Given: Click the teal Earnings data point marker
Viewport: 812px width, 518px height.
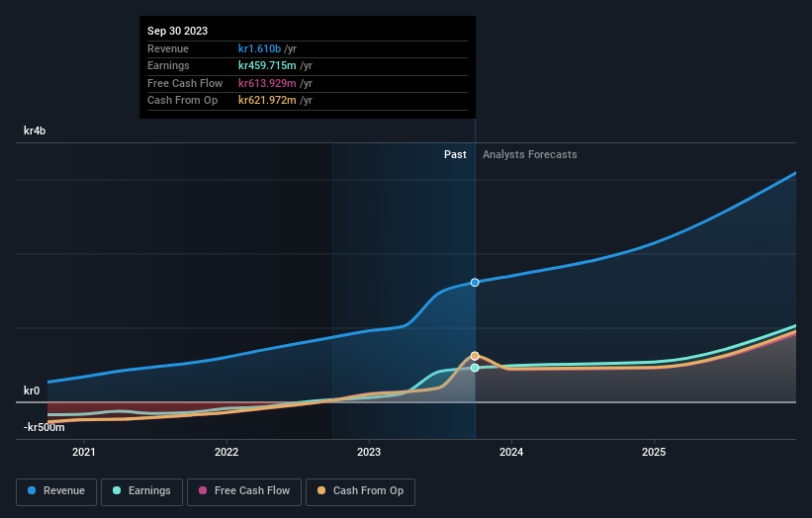Looking at the screenshot, I should [x=475, y=368].
